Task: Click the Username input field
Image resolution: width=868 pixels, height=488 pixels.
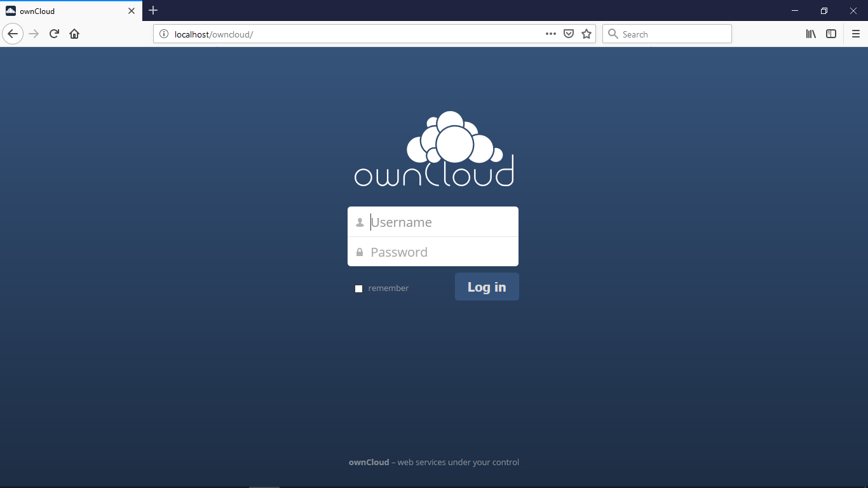Action: pos(438,222)
